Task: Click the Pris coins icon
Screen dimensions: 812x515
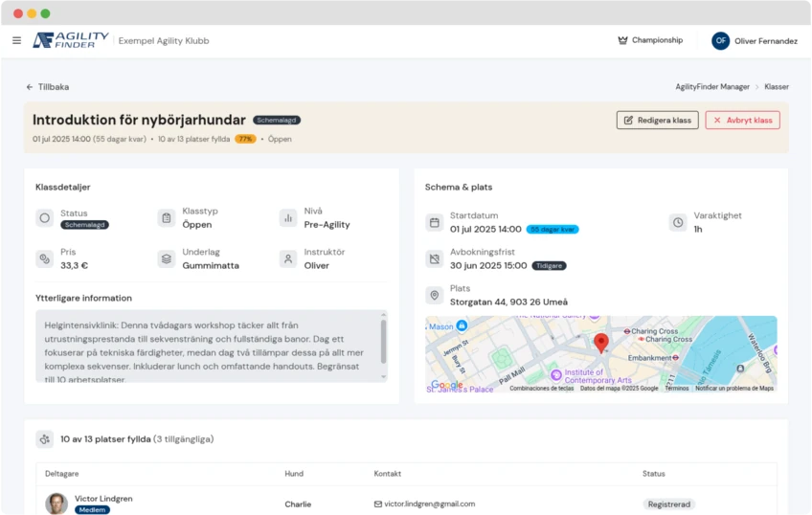Action: point(44,259)
